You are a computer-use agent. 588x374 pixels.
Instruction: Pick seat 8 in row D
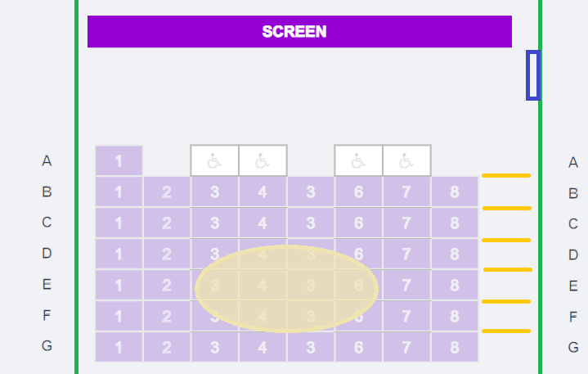pos(454,254)
